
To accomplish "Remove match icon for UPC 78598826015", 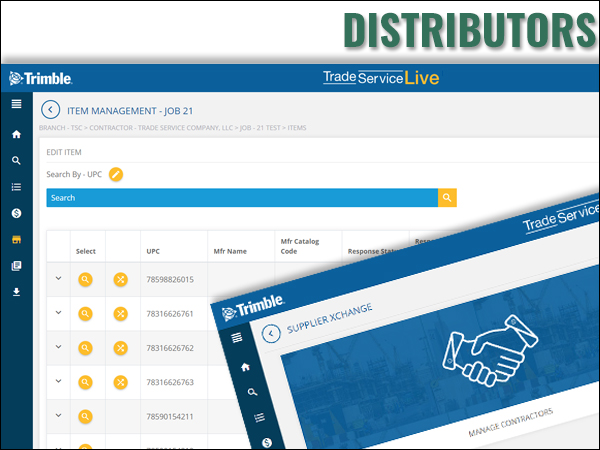I will pyautogui.click(x=121, y=279).
